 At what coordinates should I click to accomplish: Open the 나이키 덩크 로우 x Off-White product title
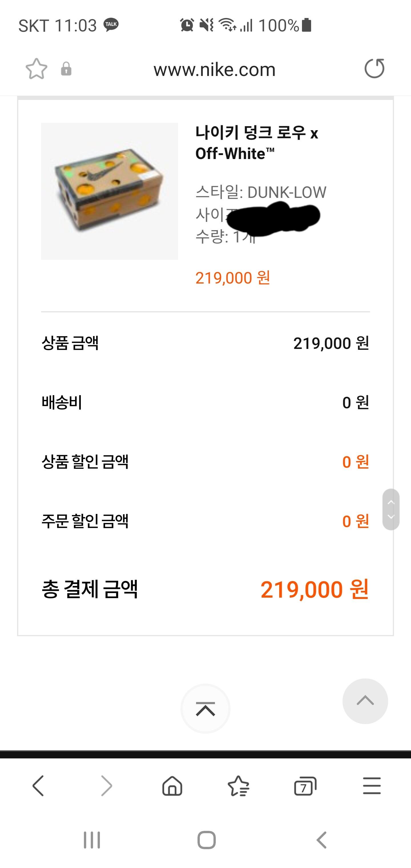[x=257, y=143]
